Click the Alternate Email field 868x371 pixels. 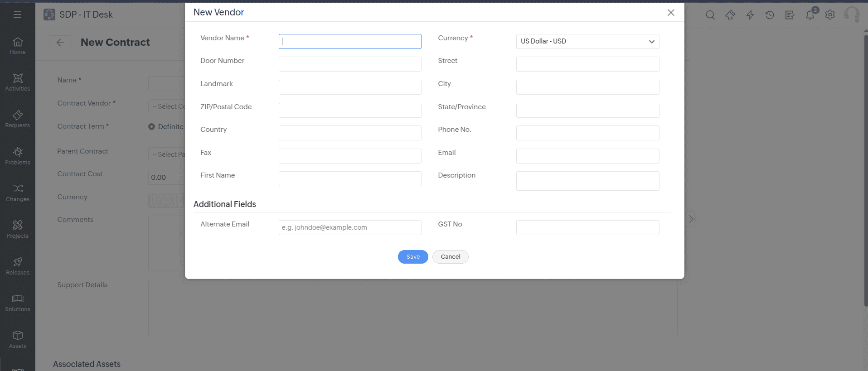click(x=350, y=227)
